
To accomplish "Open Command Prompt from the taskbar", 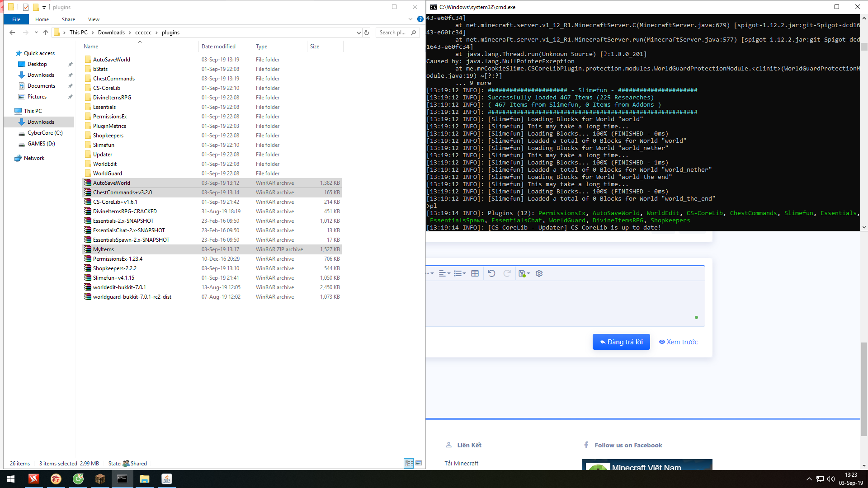I will coord(122,479).
